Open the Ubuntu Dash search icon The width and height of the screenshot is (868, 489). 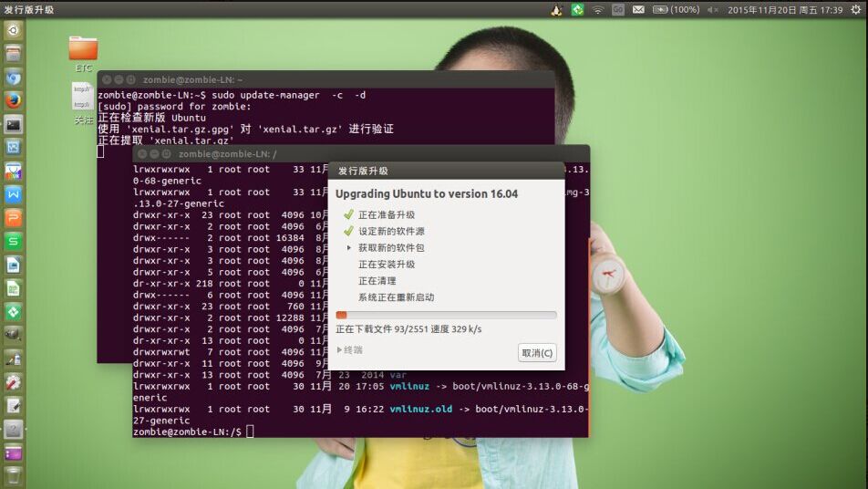click(x=13, y=30)
